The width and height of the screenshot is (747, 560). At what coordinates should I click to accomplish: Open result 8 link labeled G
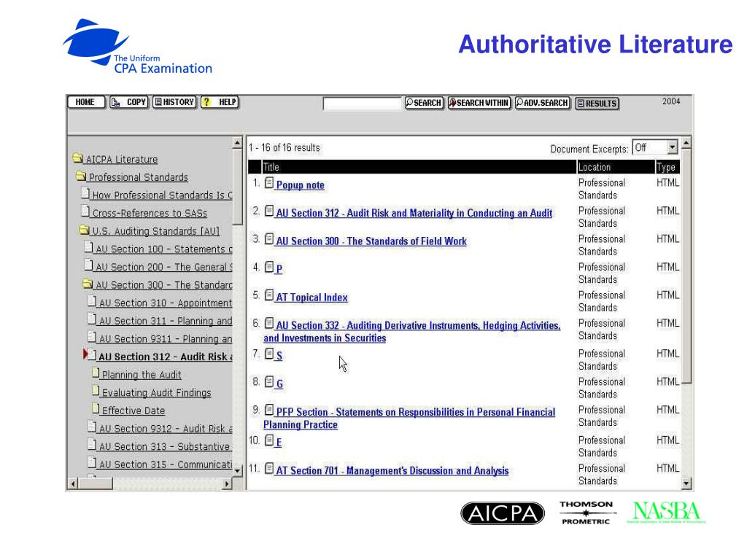click(x=279, y=384)
